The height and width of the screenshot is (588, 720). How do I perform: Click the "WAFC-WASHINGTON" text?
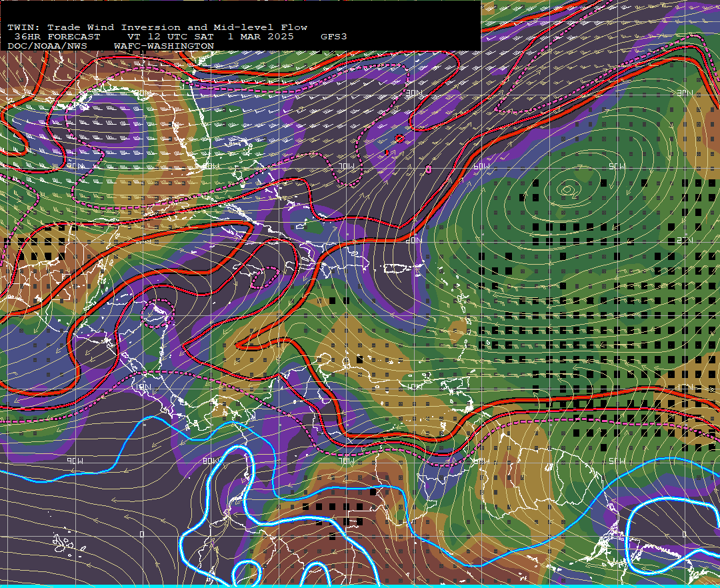(164, 47)
